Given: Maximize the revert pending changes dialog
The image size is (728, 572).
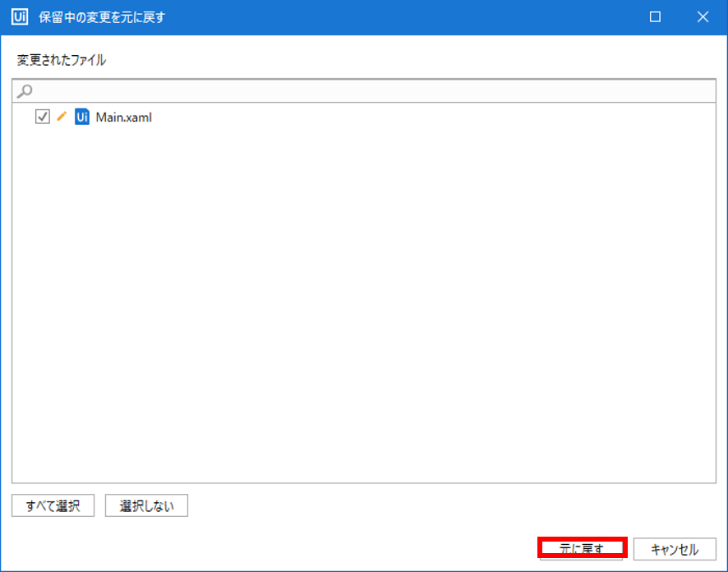Looking at the screenshot, I should point(655,17).
